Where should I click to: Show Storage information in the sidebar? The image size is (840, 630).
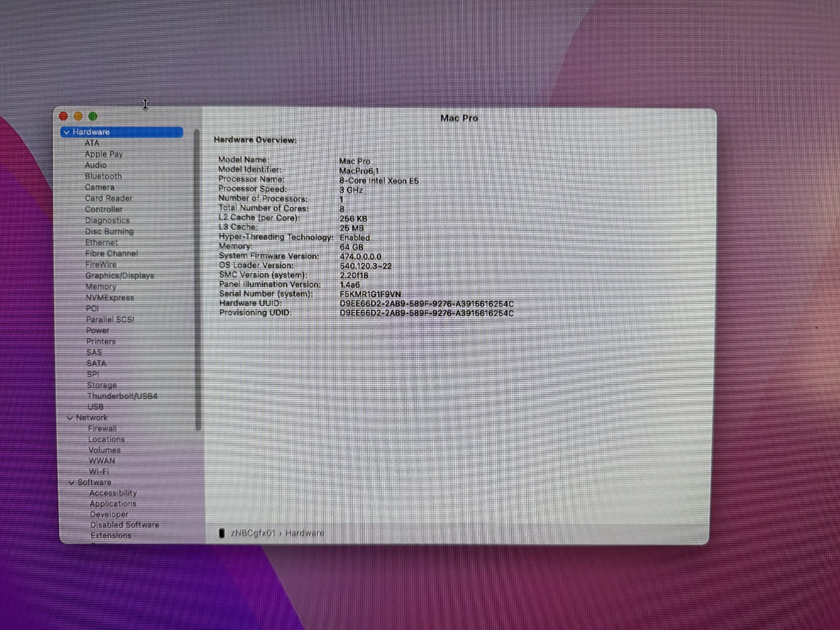[102, 385]
